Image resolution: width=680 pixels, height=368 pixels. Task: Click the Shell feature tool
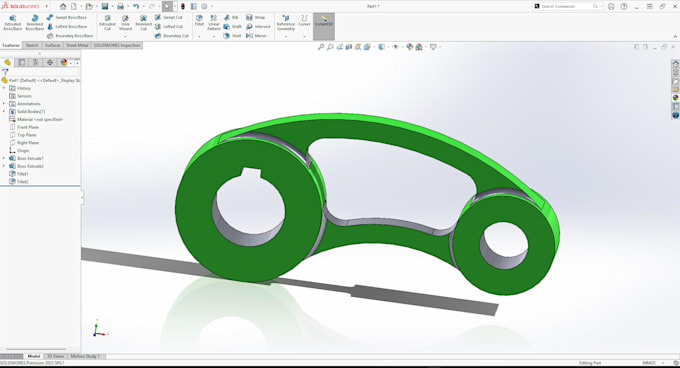[x=232, y=36]
